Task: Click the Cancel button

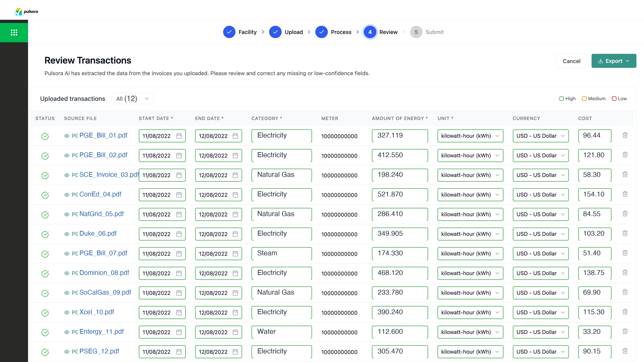Action: [571, 61]
